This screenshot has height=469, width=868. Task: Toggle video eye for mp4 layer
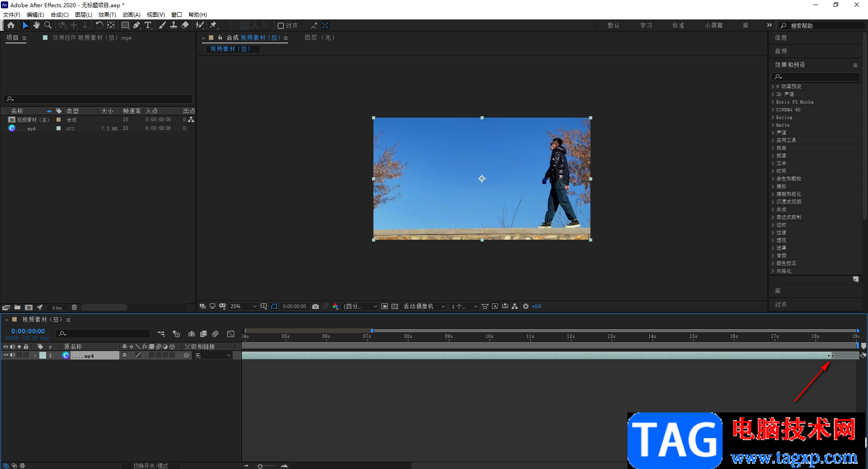(x=6, y=355)
